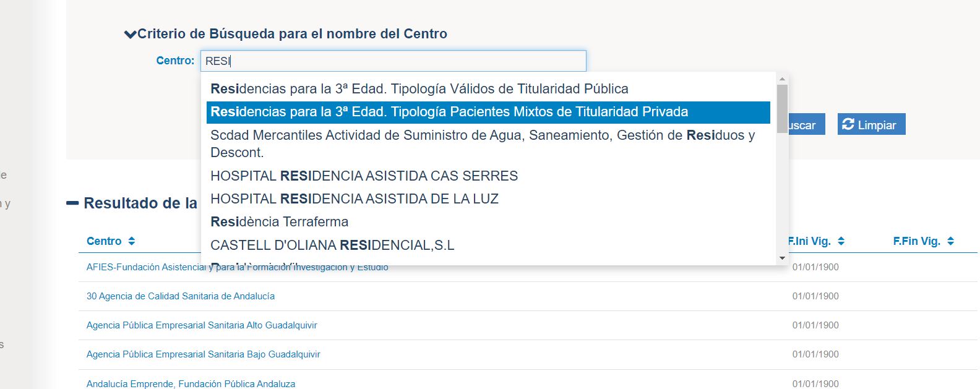The height and width of the screenshot is (389, 980).
Task: Click the suggestion list scroll-up arrow
Action: tap(782, 79)
